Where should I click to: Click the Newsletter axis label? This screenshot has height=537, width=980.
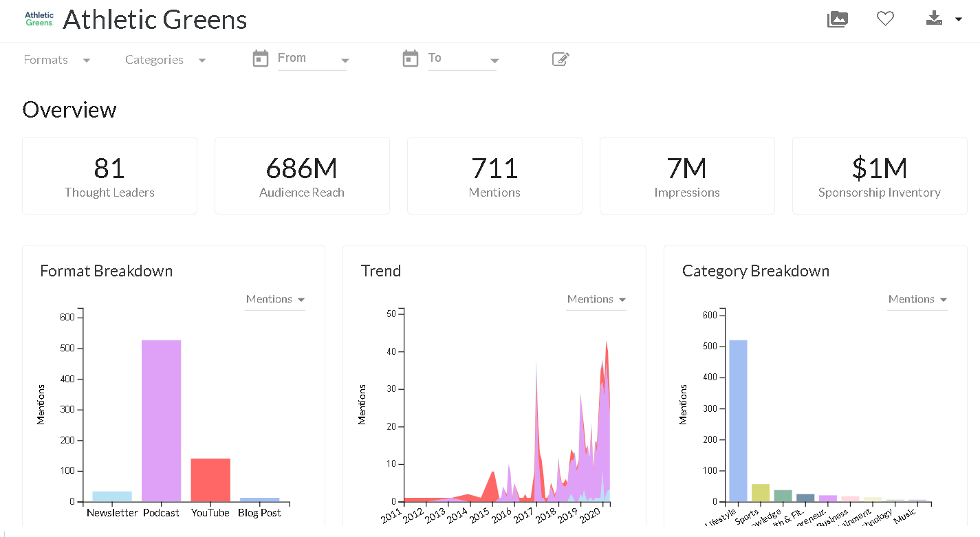pyautogui.click(x=112, y=513)
